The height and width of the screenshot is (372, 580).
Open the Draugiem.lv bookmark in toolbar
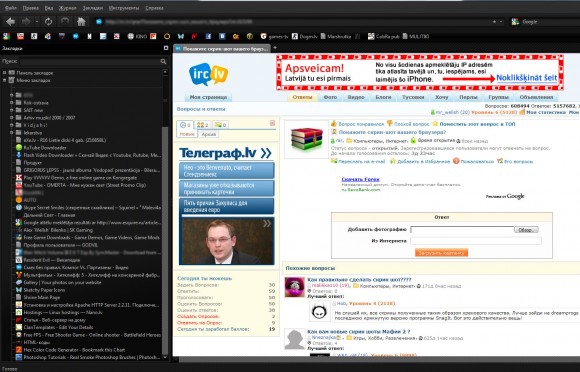point(305,36)
